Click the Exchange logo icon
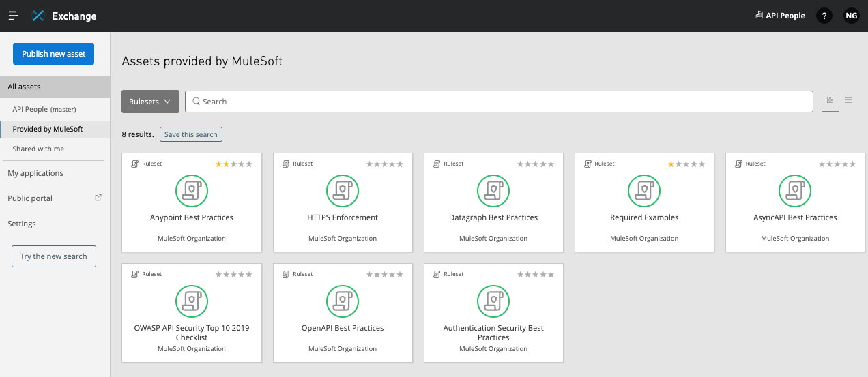Screen dimensions: 868x377 (x=38, y=16)
